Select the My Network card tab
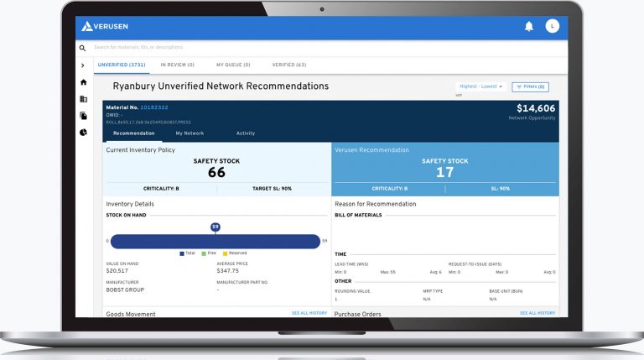 [190, 133]
